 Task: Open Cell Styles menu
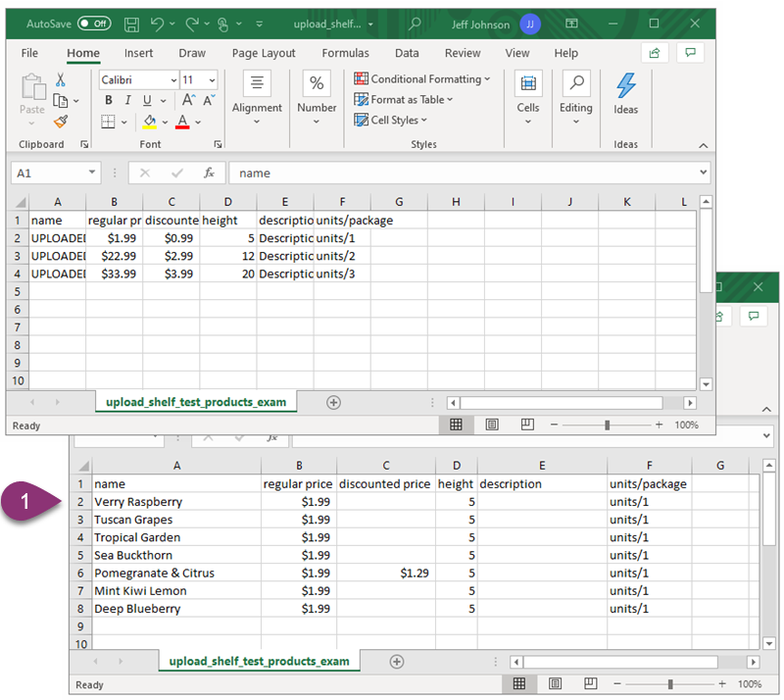click(x=390, y=120)
